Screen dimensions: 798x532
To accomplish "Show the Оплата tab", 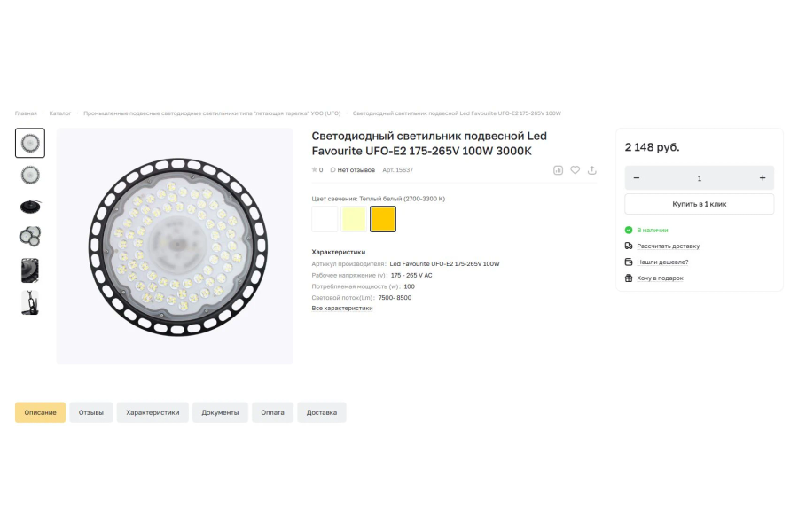I will (273, 412).
